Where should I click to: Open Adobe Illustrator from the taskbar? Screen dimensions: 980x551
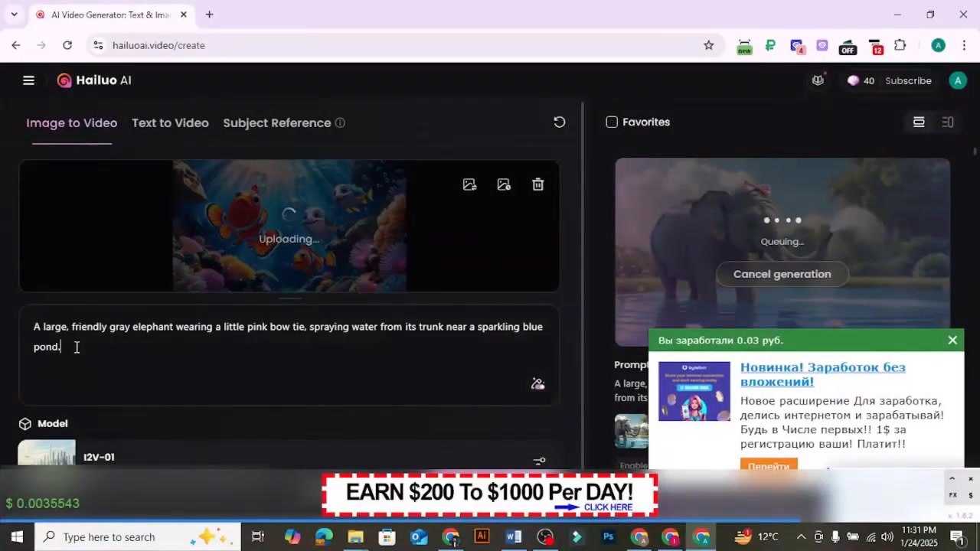point(482,536)
